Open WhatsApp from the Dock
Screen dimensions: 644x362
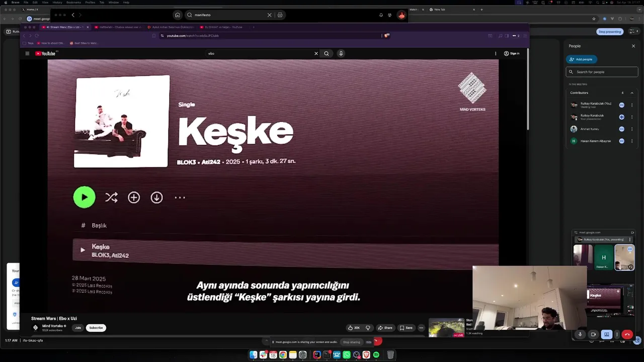pyautogui.click(x=347, y=355)
